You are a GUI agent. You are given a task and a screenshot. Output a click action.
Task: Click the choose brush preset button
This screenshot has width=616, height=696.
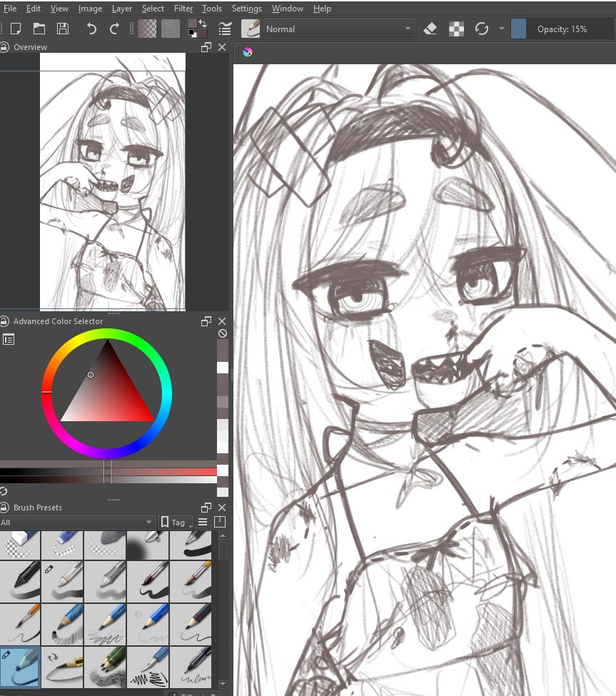coord(251,29)
